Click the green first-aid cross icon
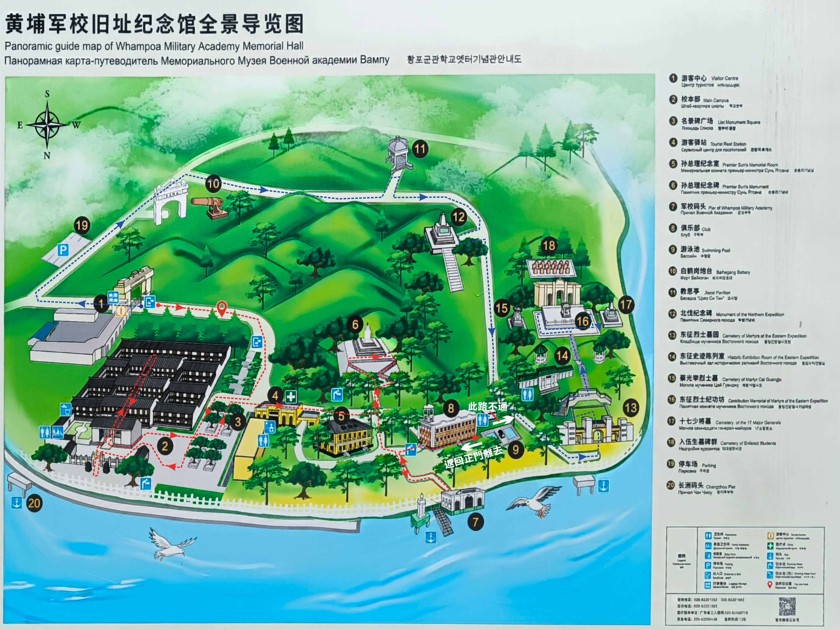The width and height of the screenshot is (840, 630). coord(291,397)
